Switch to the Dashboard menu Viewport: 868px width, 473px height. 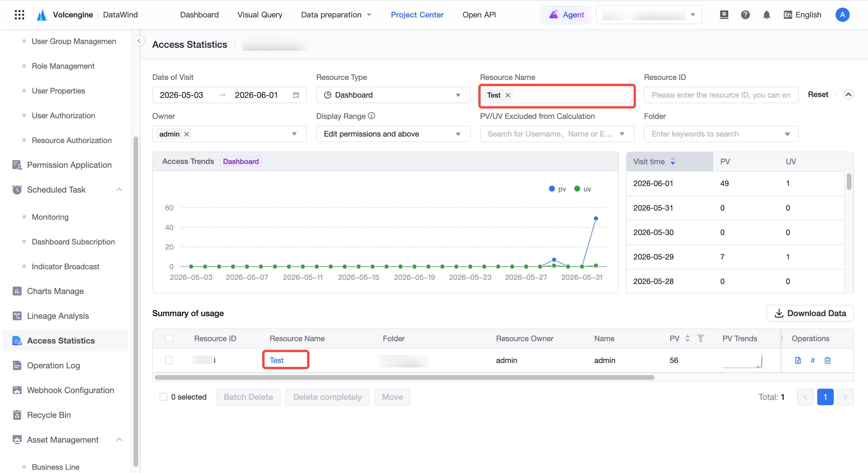pos(199,15)
